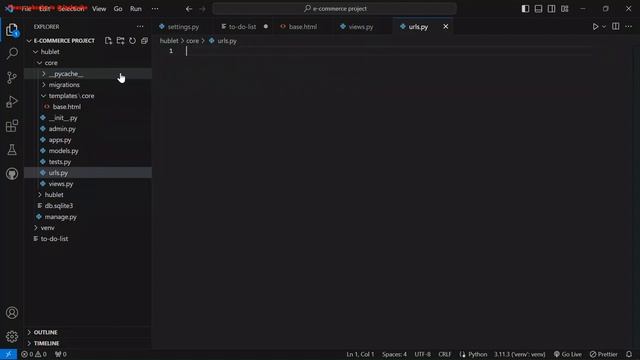Show errors and warnings problems

[34, 354]
